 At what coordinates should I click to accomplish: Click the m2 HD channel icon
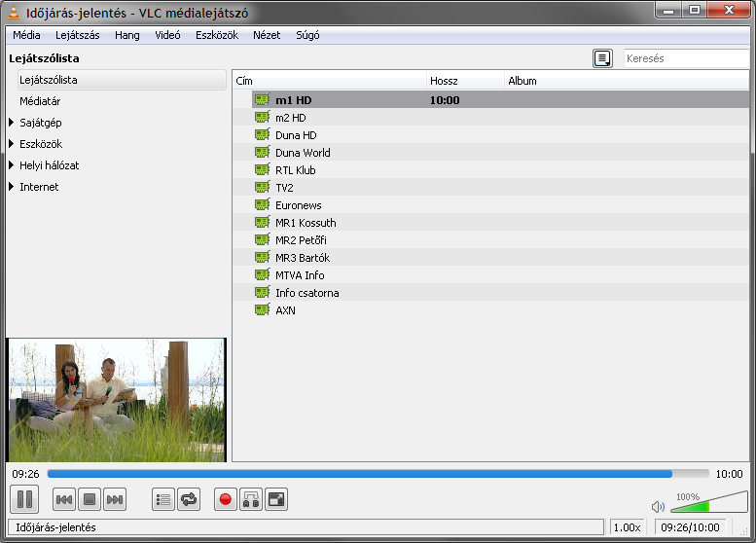[x=263, y=117]
